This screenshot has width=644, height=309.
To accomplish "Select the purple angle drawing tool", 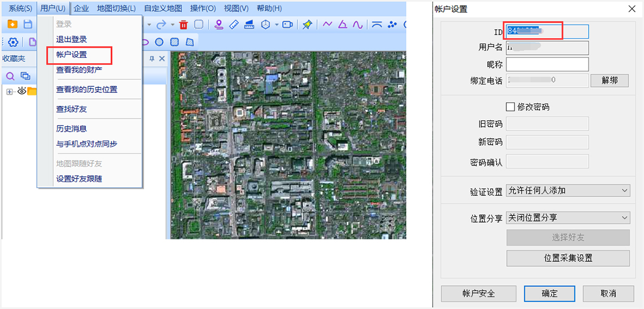I will (x=342, y=24).
